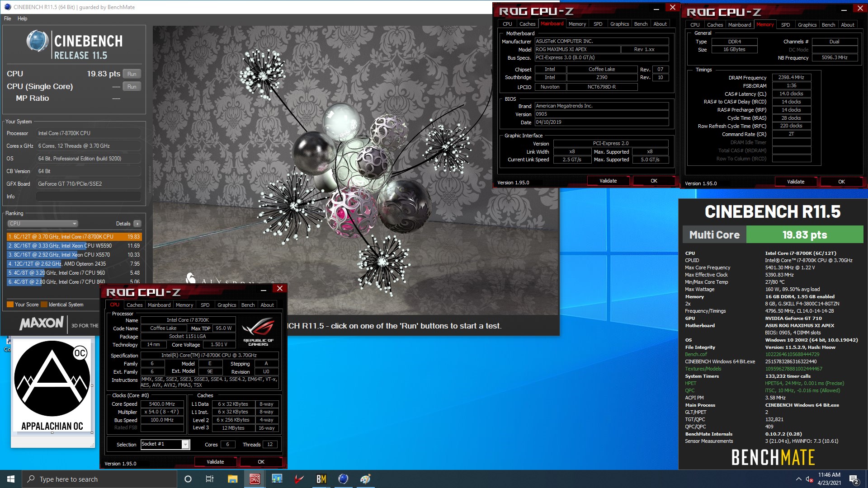Open the Windows Start menu
868x488 pixels.
point(11,479)
